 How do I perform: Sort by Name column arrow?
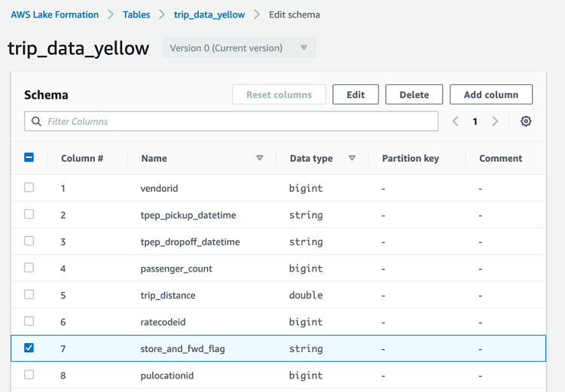(260, 158)
